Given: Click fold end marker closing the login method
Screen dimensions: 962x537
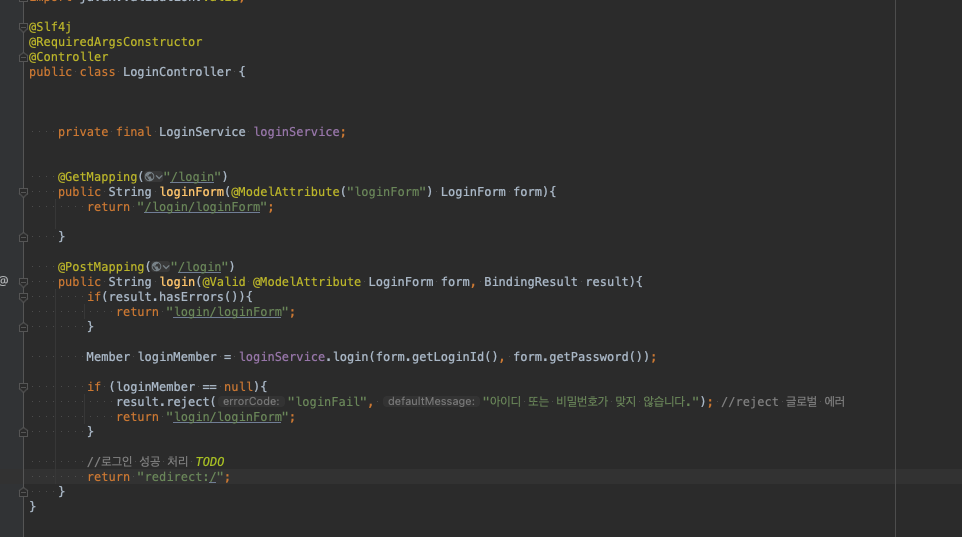Looking at the screenshot, I should [23, 492].
